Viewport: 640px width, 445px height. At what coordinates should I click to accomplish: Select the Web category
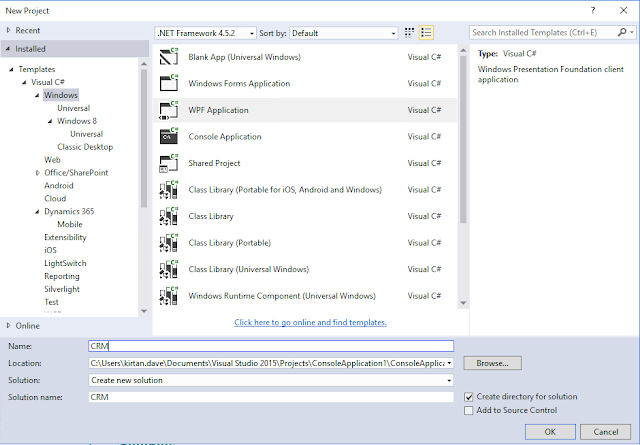point(52,160)
